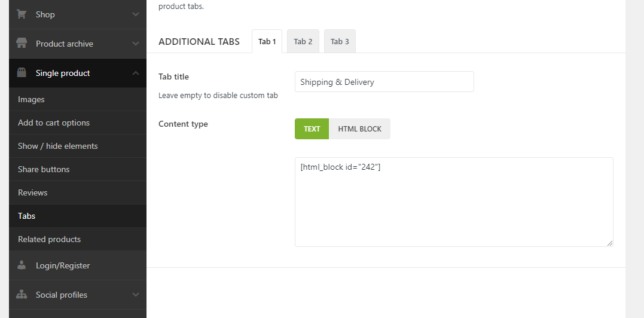Click the Single product bag icon
Image resolution: width=644 pixels, height=318 pixels.
[22, 73]
